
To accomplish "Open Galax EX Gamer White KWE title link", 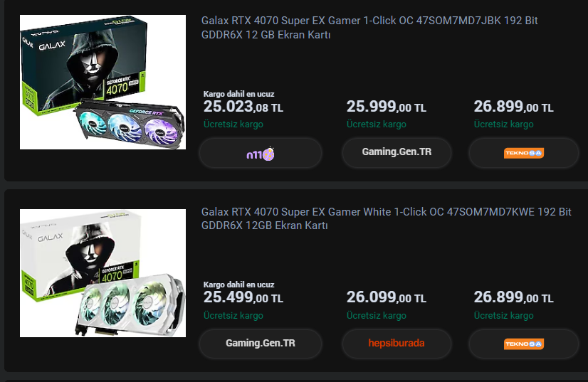I will (386, 218).
